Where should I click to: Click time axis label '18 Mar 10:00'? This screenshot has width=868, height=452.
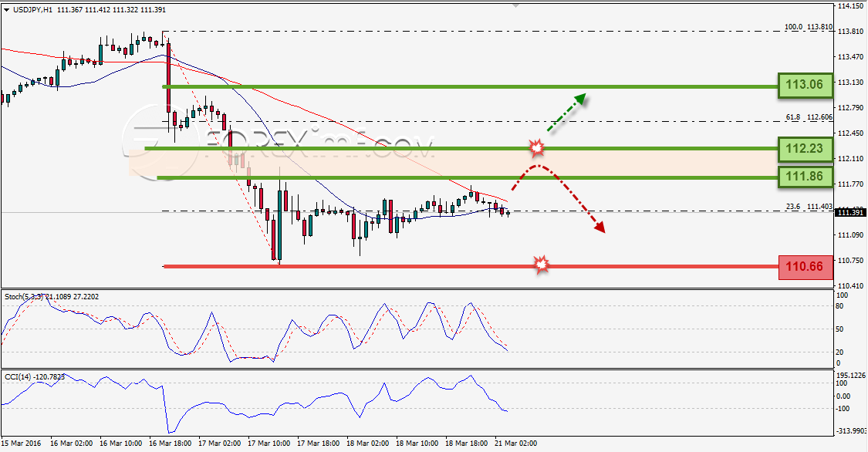(417, 444)
